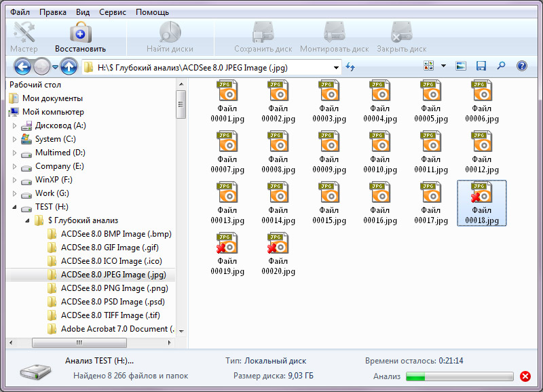Select file Файл 00004.jpg
The height and width of the screenshot is (392, 543).
(x=380, y=101)
